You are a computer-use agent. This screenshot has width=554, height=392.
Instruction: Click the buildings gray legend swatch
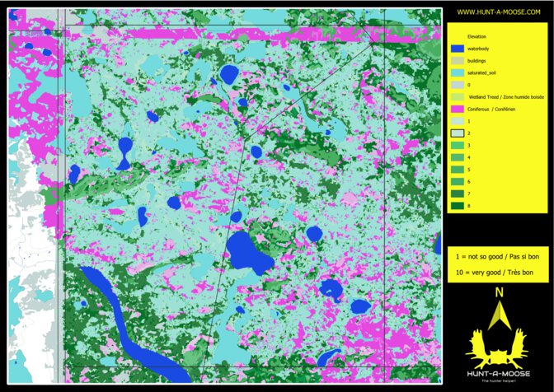click(458, 61)
